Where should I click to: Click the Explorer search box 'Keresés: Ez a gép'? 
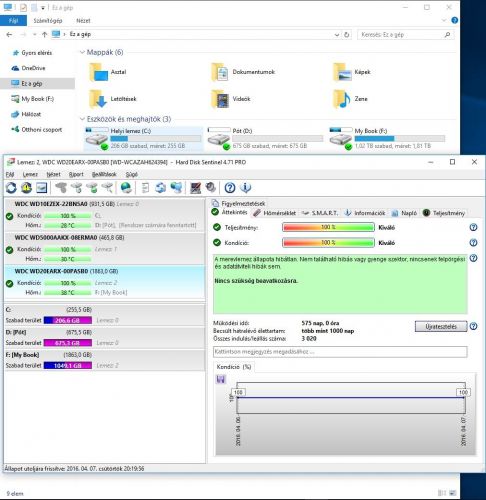(406, 35)
